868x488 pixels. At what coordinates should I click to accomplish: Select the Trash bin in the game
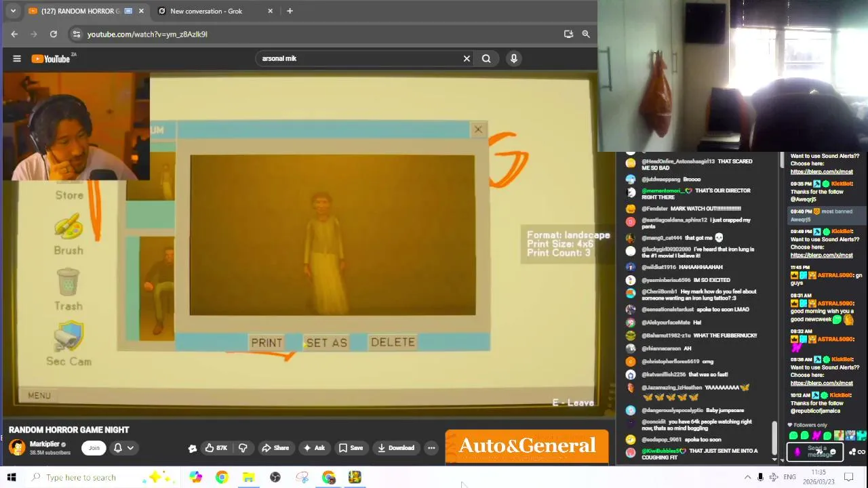[68, 289]
